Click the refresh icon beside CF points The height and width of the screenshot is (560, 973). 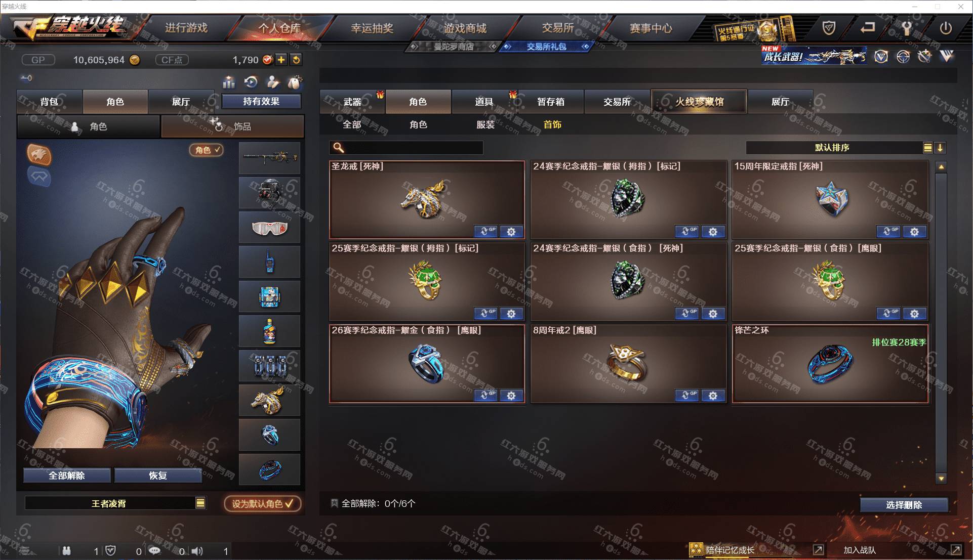[296, 60]
